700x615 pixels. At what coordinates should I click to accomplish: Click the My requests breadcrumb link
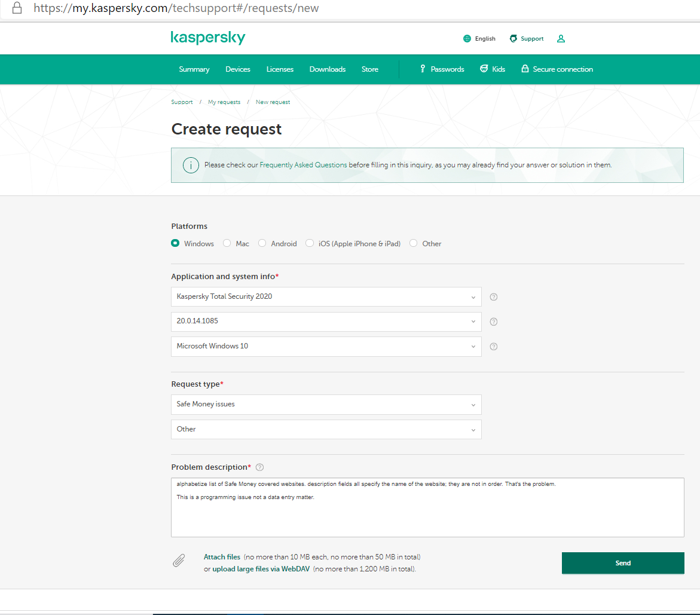pos(224,102)
